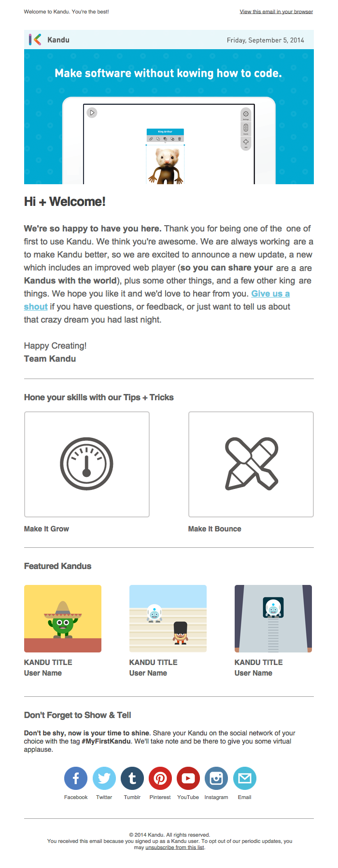Open the gray road robot featured Kandu
The image size is (338, 868).
273,619
